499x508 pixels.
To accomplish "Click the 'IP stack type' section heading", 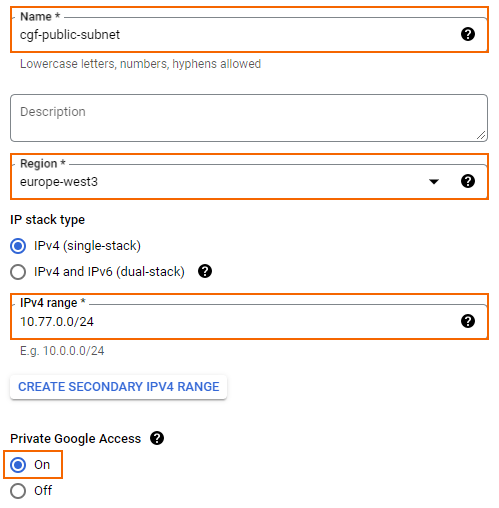I will coord(47,220).
